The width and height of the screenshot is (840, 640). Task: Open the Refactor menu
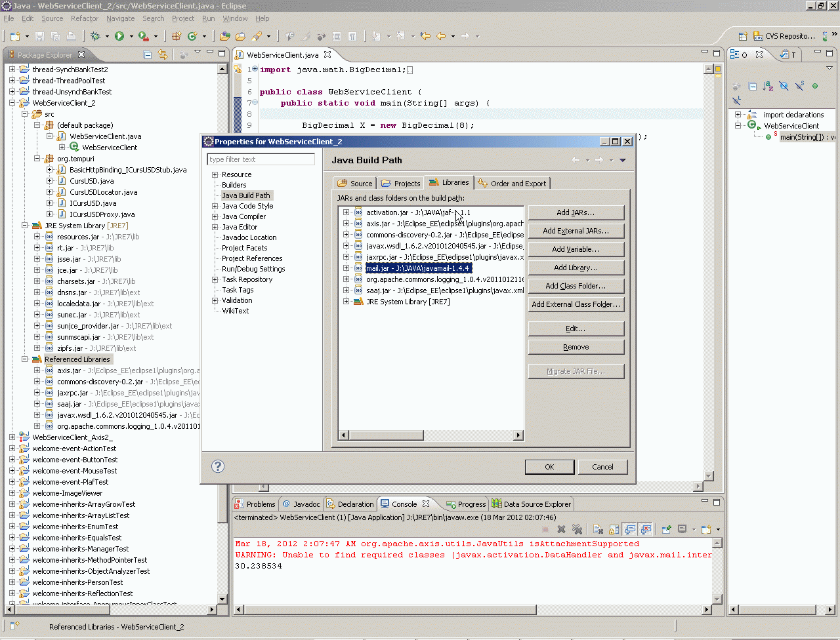(85, 18)
